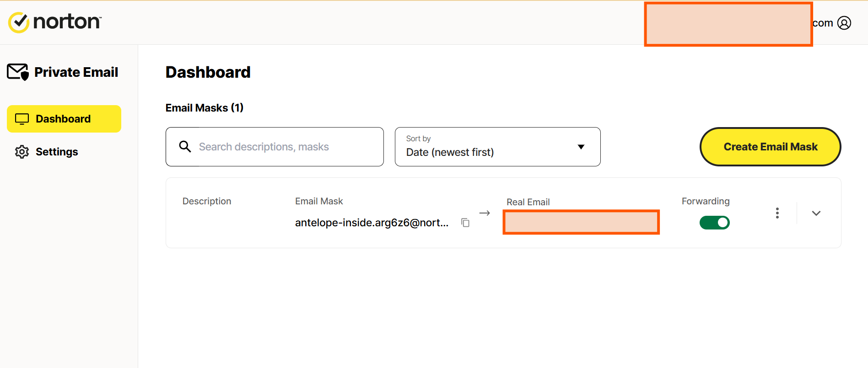Click the Sort by dropdown arrow
This screenshot has width=868, height=368.
[581, 147]
